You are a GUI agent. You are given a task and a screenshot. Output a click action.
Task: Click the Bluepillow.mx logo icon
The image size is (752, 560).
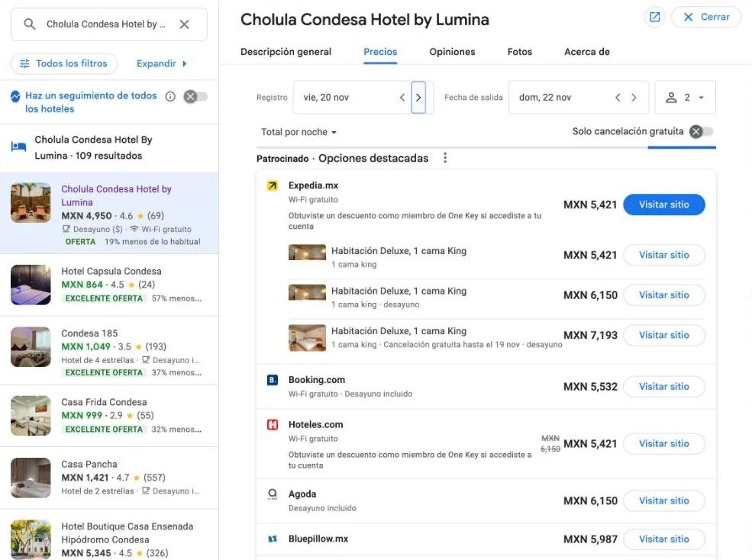(x=273, y=539)
